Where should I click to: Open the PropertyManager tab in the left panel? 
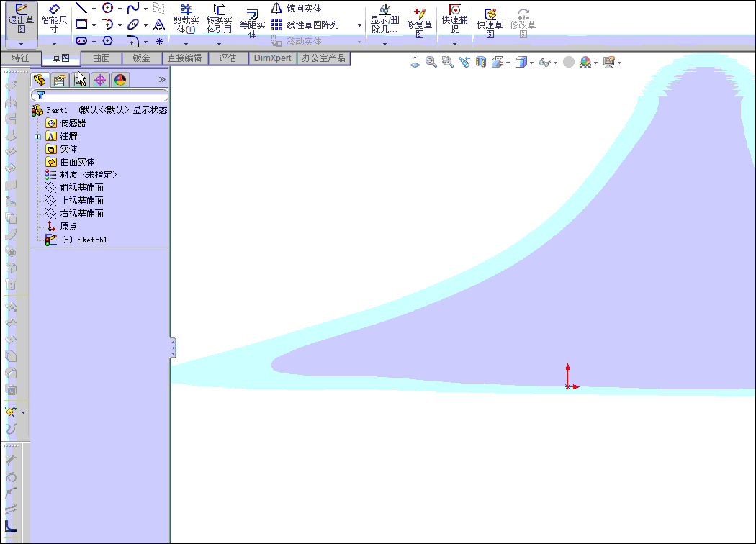[59, 79]
